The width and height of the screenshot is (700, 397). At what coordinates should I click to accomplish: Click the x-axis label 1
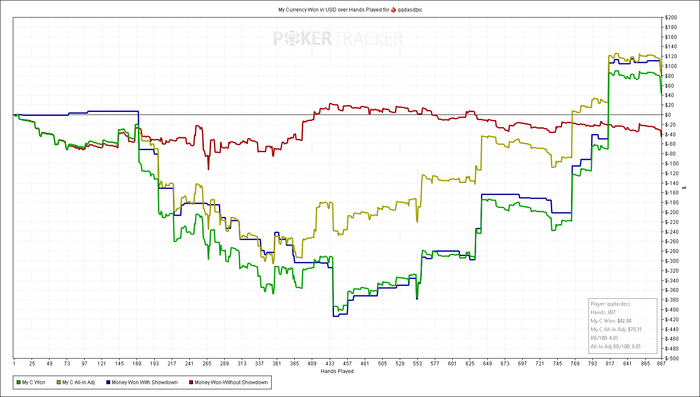(14, 364)
